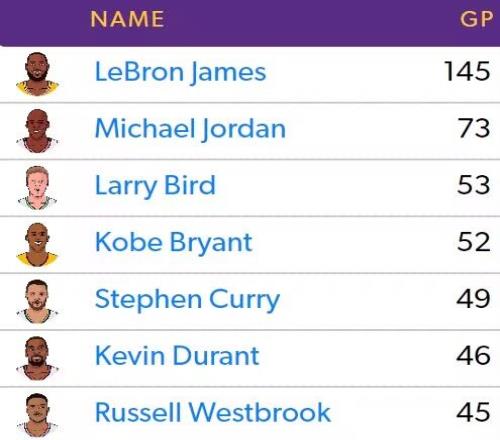Sort table by GP column header
Image resolution: width=500 pixels, height=440 pixels.
[x=476, y=19]
